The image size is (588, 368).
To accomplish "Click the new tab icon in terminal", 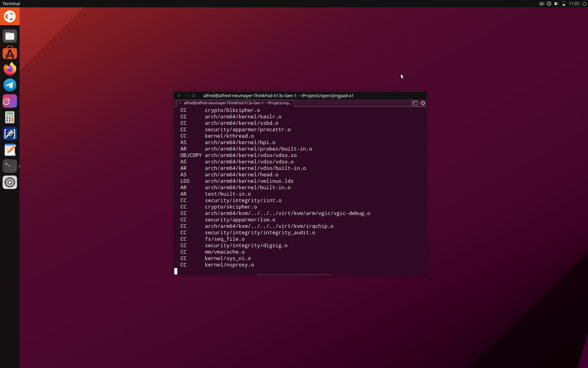I will click(x=416, y=103).
